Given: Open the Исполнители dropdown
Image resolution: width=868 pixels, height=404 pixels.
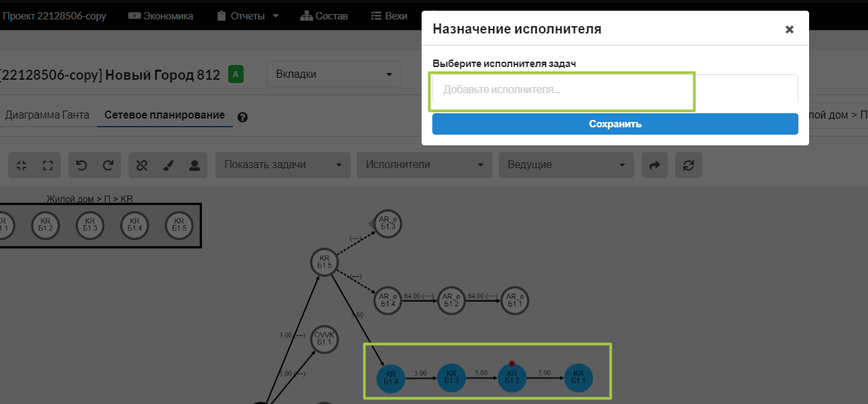Looking at the screenshot, I should point(424,165).
